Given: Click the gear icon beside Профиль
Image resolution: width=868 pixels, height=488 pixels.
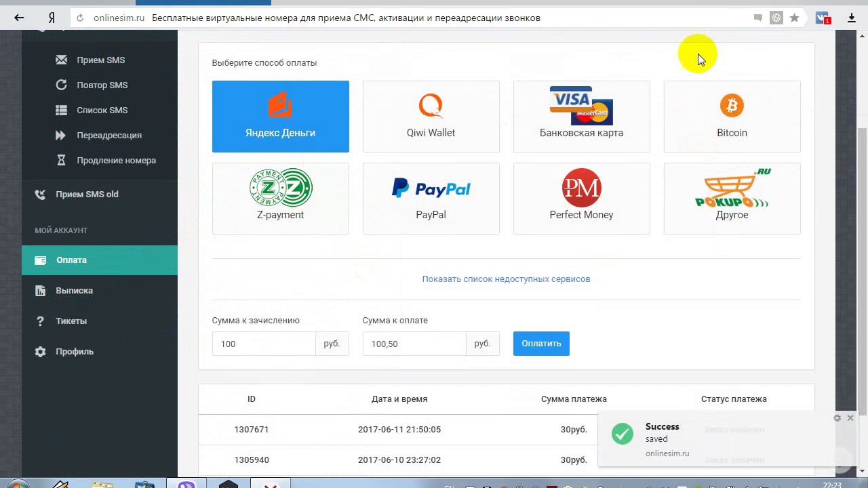Looking at the screenshot, I should [40, 351].
